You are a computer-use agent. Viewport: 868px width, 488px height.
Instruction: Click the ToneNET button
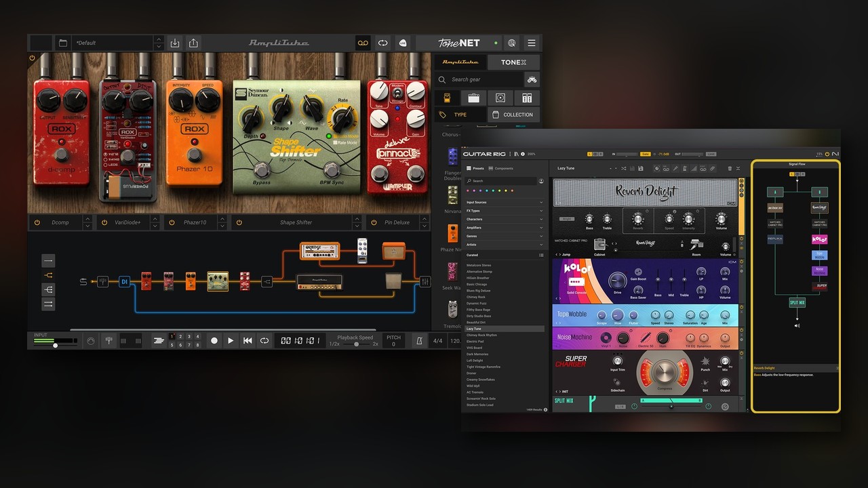point(458,43)
